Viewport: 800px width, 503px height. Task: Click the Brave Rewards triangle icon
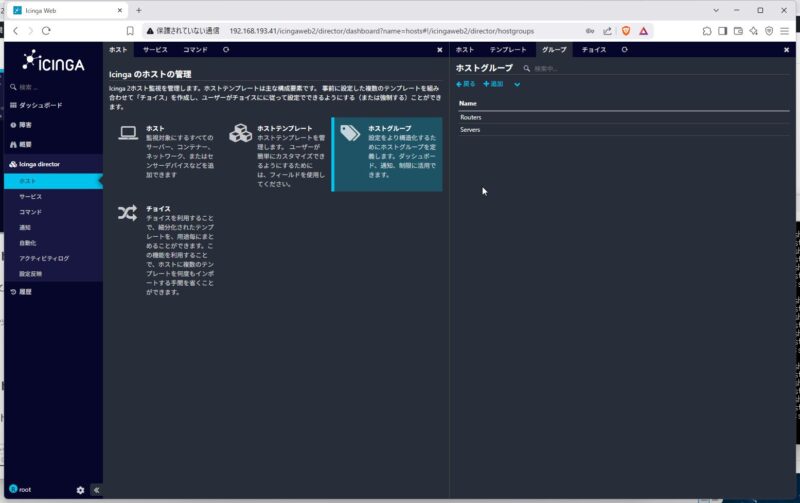click(643, 31)
